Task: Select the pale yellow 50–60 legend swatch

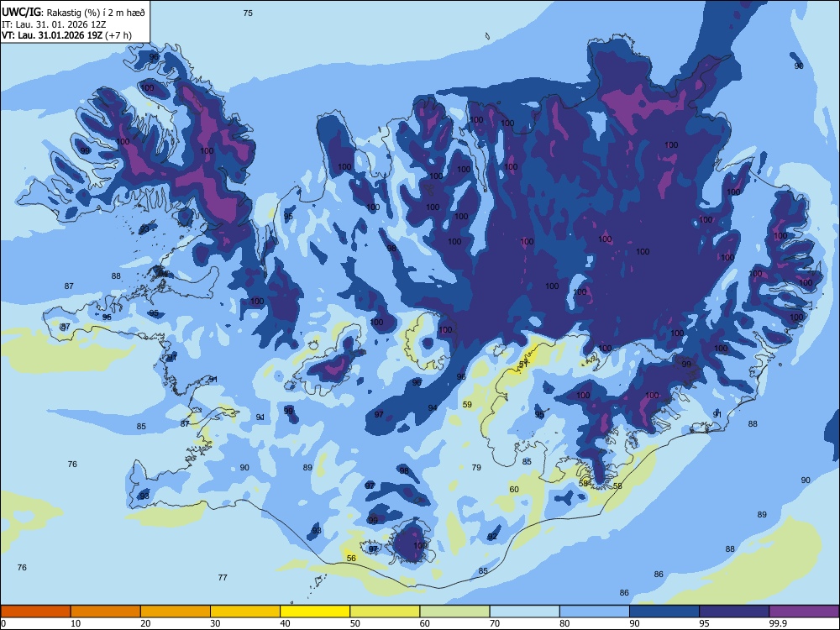Action: [x=385, y=612]
